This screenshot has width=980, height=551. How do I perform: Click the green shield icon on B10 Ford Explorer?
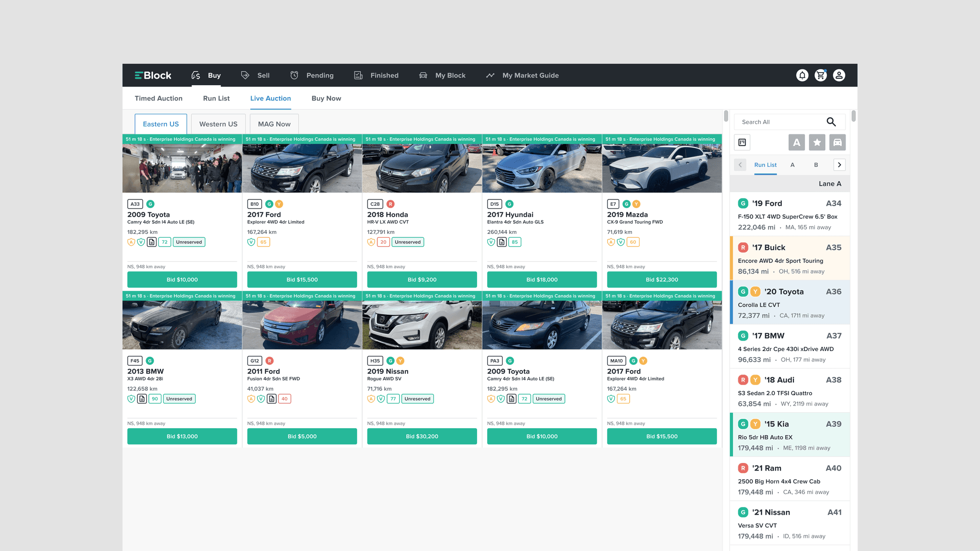[x=251, y=242]
